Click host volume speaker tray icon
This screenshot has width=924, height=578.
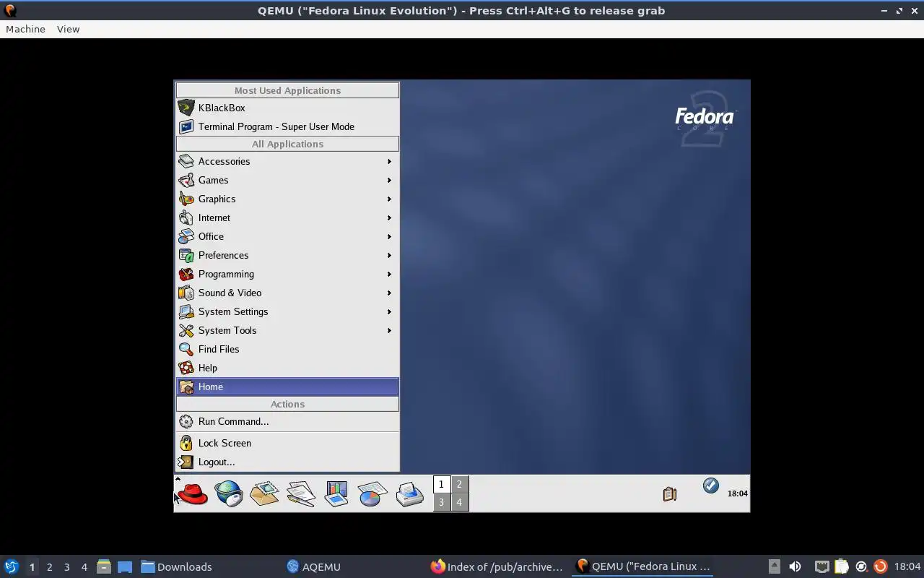coord(795,566)
